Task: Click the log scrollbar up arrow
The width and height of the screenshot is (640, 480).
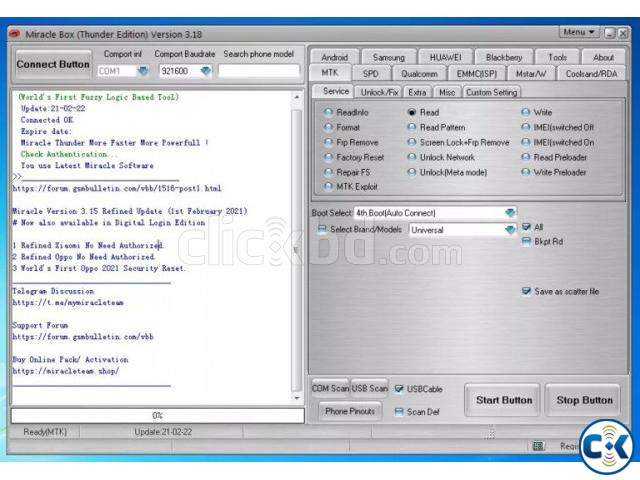Action: point(297,97)
